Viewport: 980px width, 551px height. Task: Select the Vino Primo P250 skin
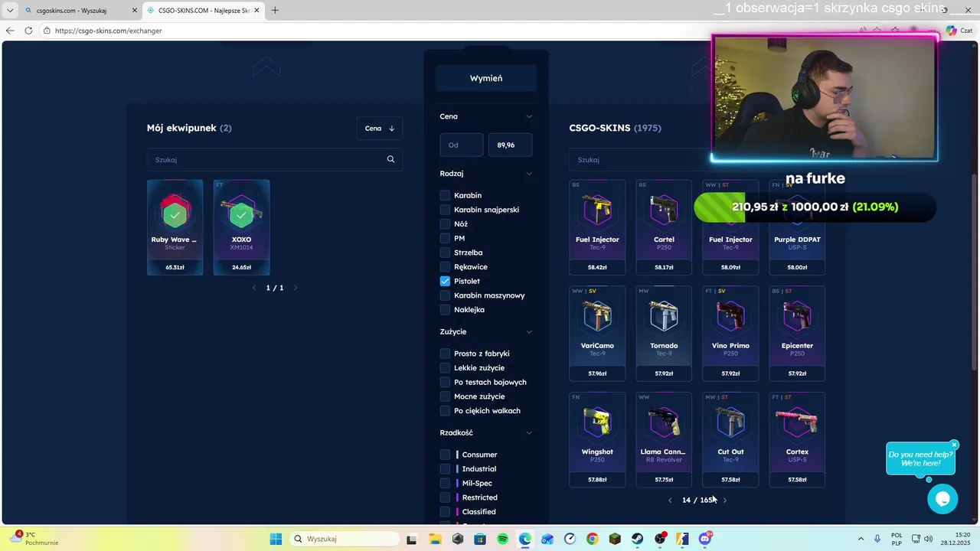[730, 333]
